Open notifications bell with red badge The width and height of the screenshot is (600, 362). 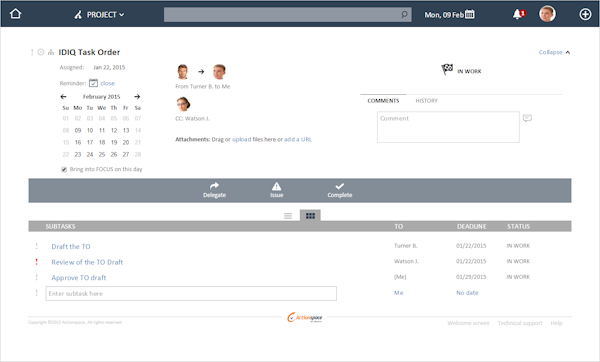pos(518,14)
